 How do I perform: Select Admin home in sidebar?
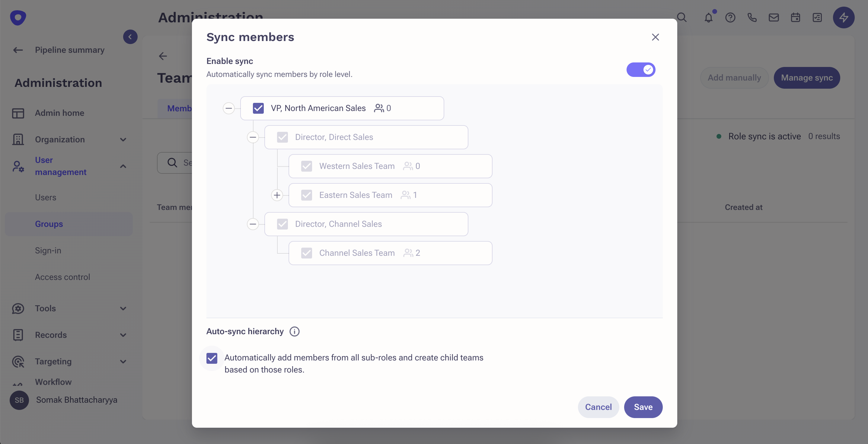pos(59,113)
